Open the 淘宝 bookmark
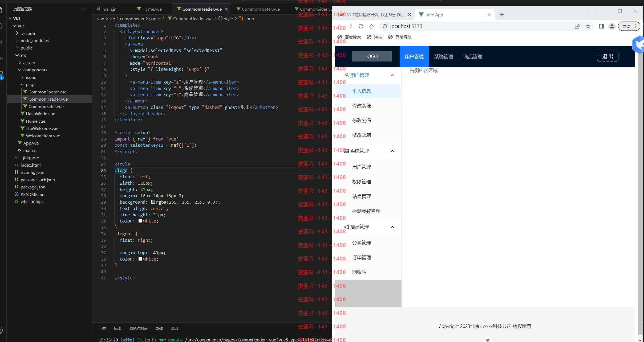The height and width of the screenshot is (342, 644). [x=375, y=37]
